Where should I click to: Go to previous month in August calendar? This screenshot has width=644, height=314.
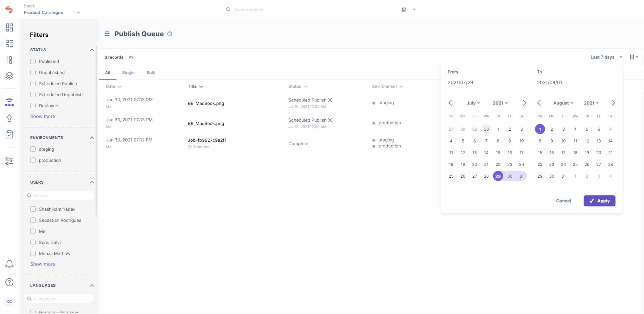(x=539, y=103)
